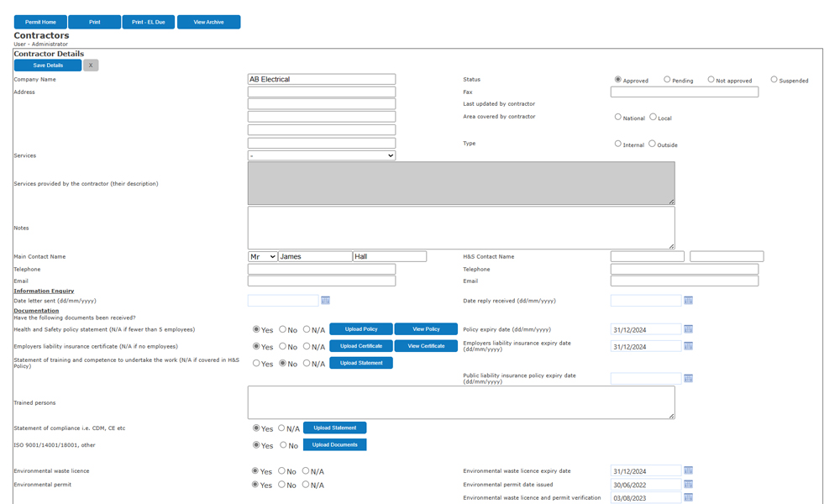
Task: Open Environmental permit date issued calendar
Action: [688, 484]
